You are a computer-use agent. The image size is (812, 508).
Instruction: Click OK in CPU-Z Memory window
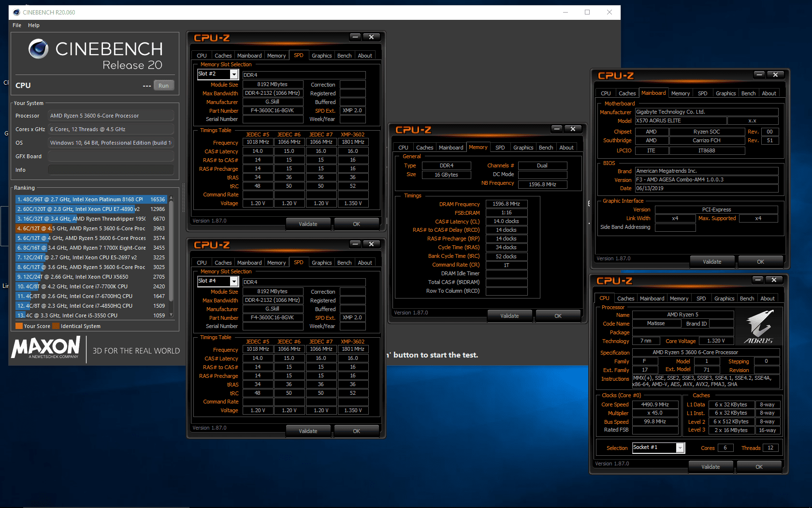pyautogui.click(x=558, y=316)
